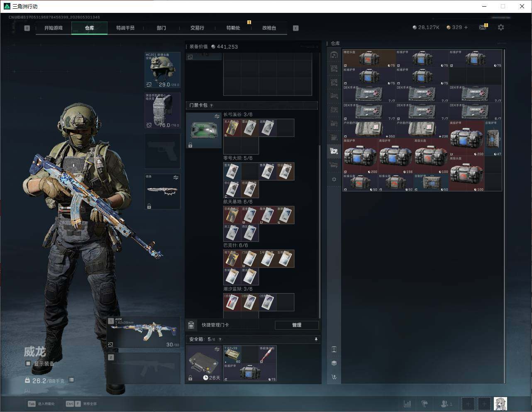The image size is (532, 412).
Task: Select empty secondary weapon slot 2
Action: click(x=144, y=368)
